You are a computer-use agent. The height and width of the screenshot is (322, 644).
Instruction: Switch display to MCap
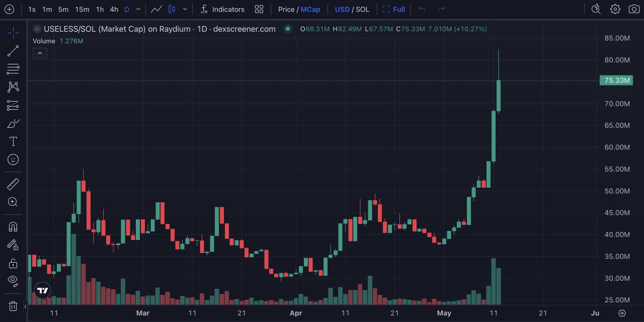click(x=310, y=10)
